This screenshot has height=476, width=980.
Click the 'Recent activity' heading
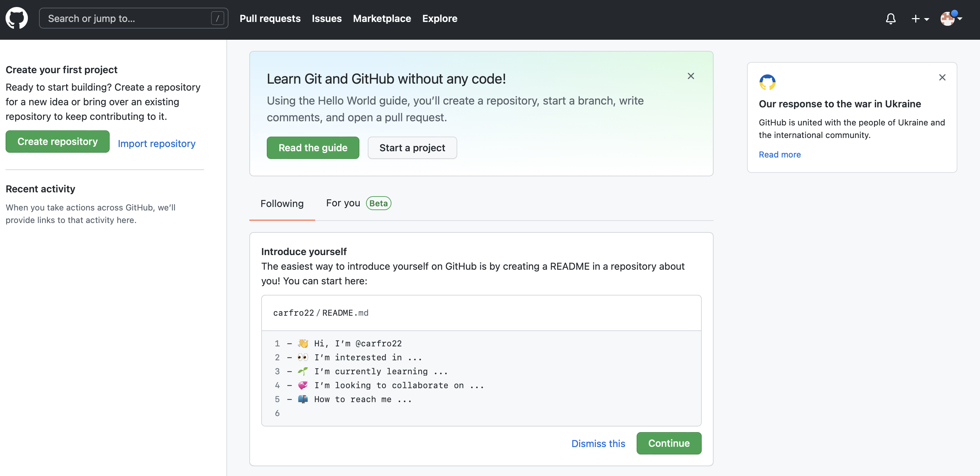coord(40,189)
